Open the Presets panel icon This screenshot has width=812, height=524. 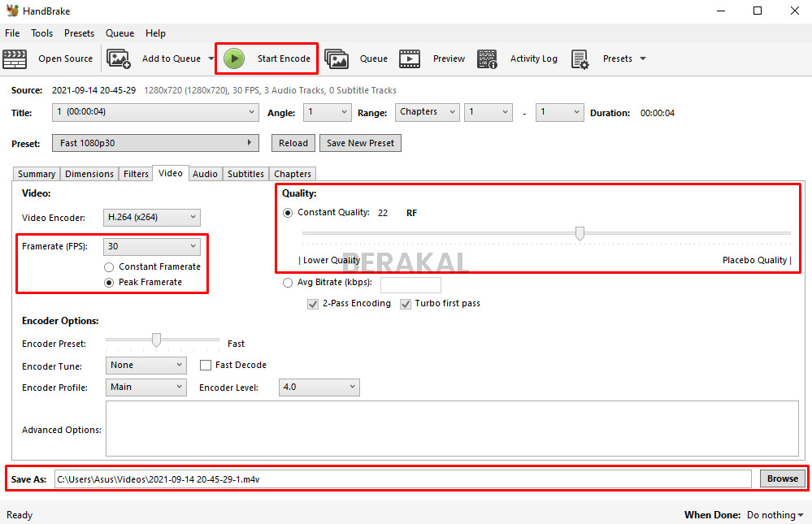pyautogui.click(x=580, y=58)
